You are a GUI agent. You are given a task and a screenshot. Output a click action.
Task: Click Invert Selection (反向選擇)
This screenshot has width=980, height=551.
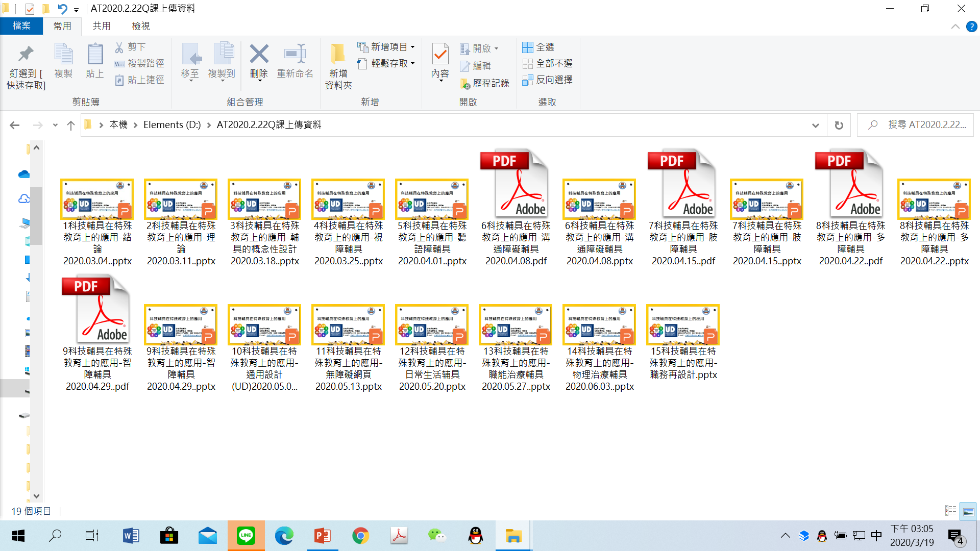tap(548, 80)
